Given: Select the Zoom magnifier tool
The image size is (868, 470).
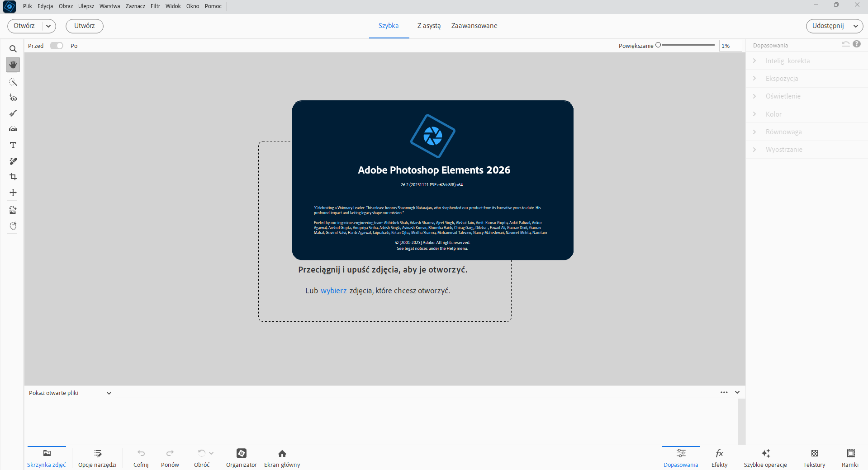Looking at the screenshot, I should [x=13, y=49].
